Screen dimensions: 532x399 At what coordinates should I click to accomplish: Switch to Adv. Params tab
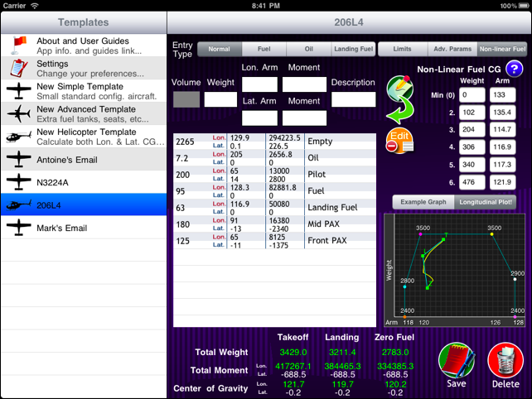click(452, 50)
